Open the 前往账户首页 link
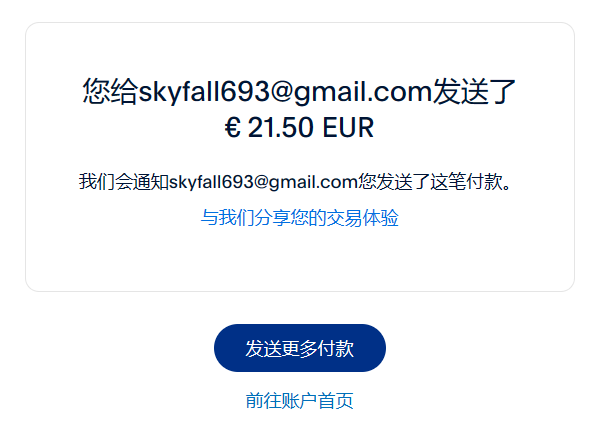This screenshot has width=609, height=436. point(299,401)
